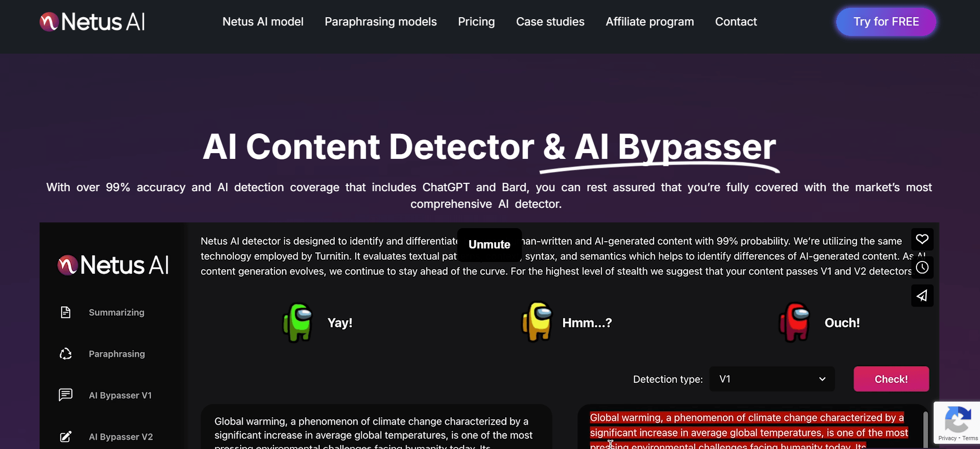Click the yellow Hmm...? crewmate icon
The height and width of the screenshot is (449, 980).
click(537, 322)
